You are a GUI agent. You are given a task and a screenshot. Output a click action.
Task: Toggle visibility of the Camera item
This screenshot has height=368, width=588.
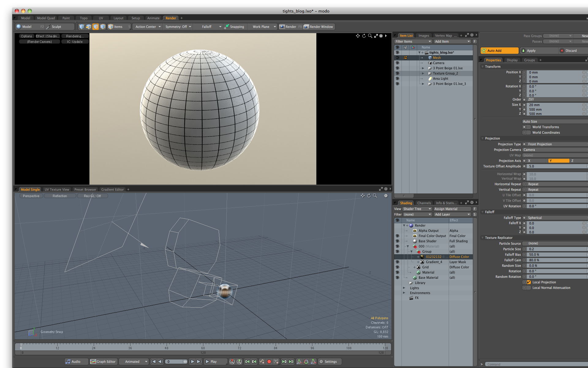[x=397, y=63]
